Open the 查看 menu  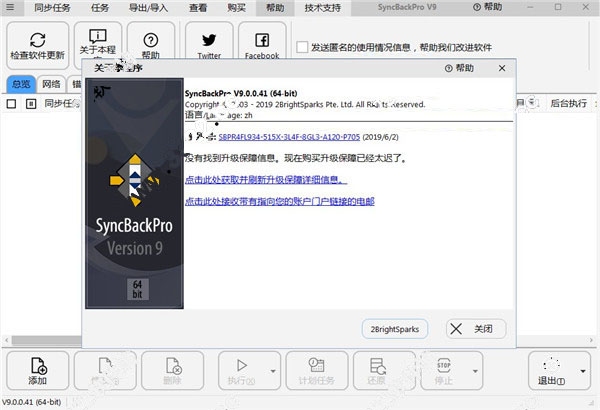point(198,8)
